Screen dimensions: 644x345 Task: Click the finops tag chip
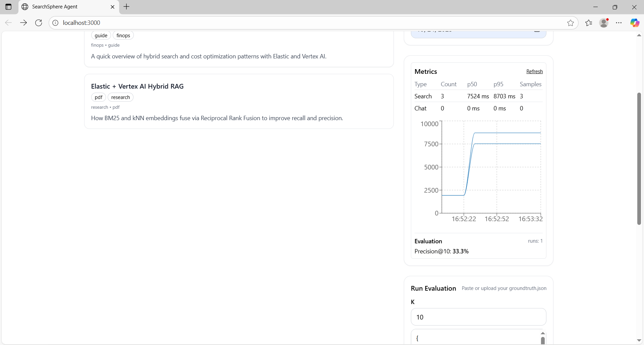(123, 36)
